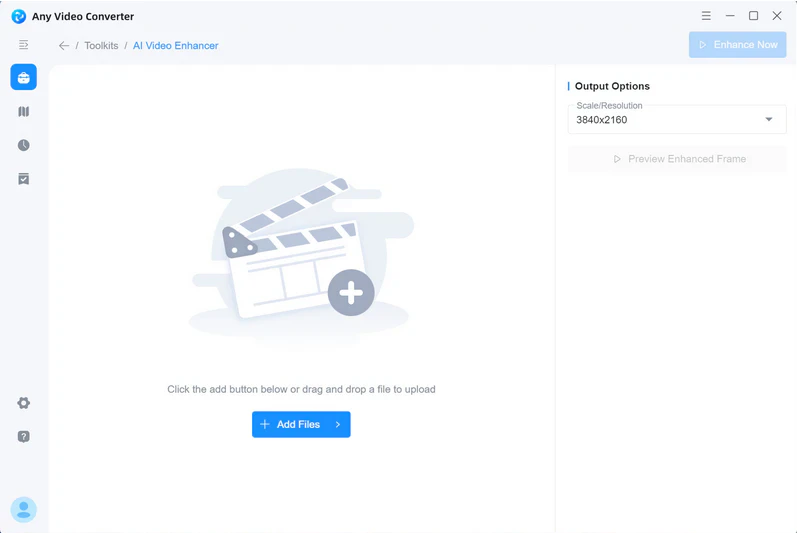
Task: Go to Toolkits in the breadcrumb
Action: 101,46
